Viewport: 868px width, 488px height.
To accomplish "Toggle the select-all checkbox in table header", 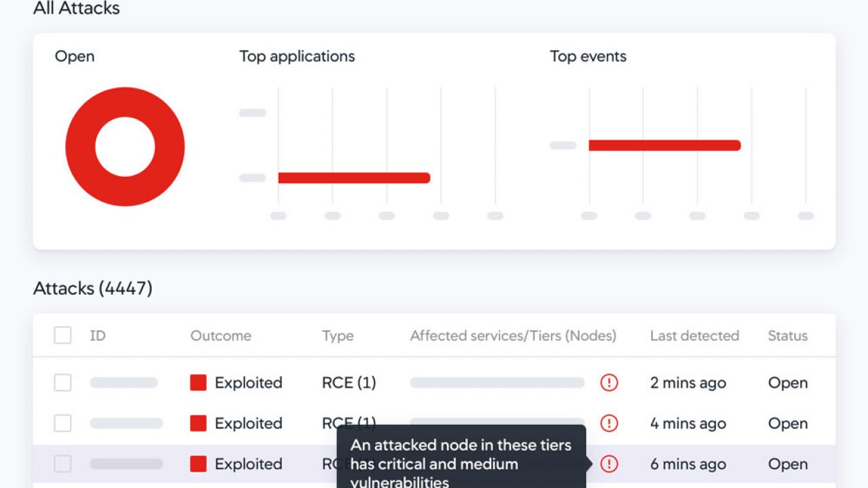I will 62,335.
